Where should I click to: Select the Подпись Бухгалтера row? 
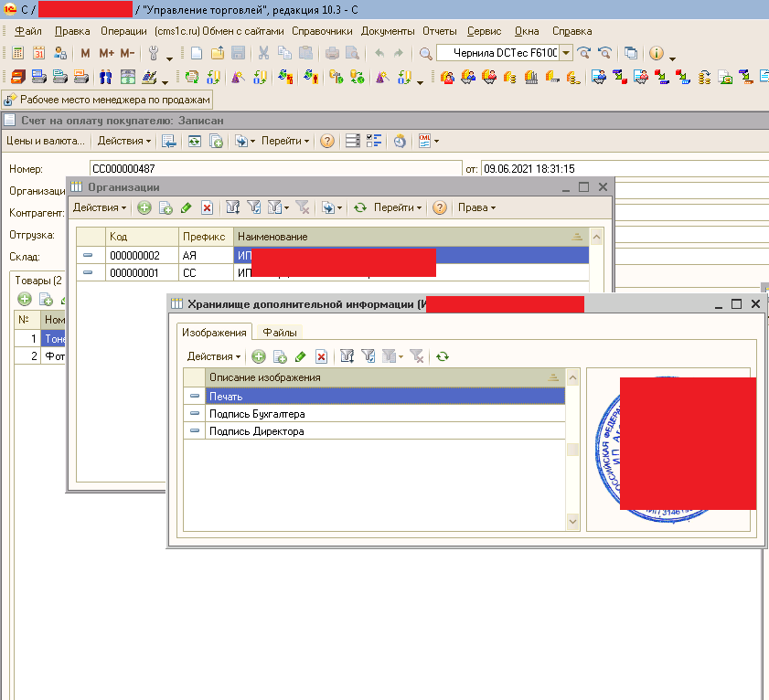point(257,414)
